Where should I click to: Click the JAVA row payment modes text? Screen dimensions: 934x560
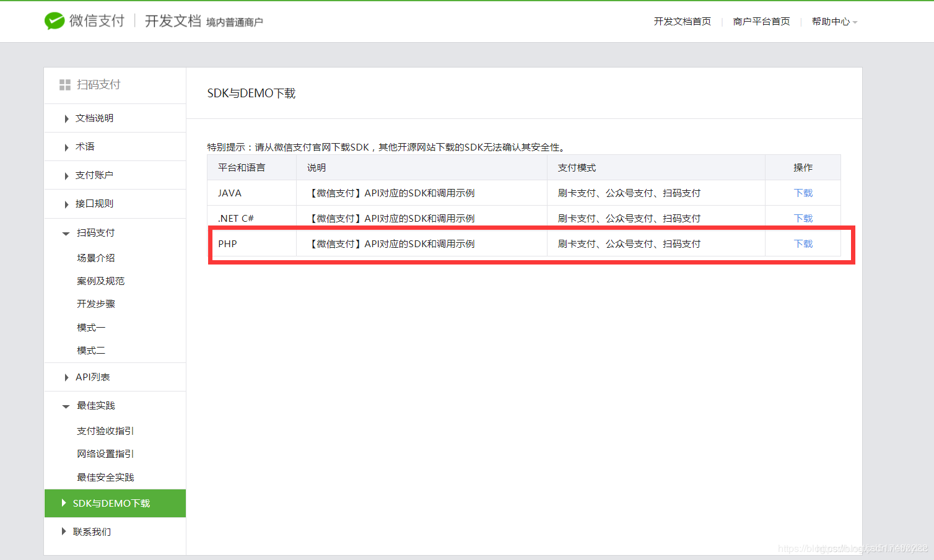(x=629, y=193)
